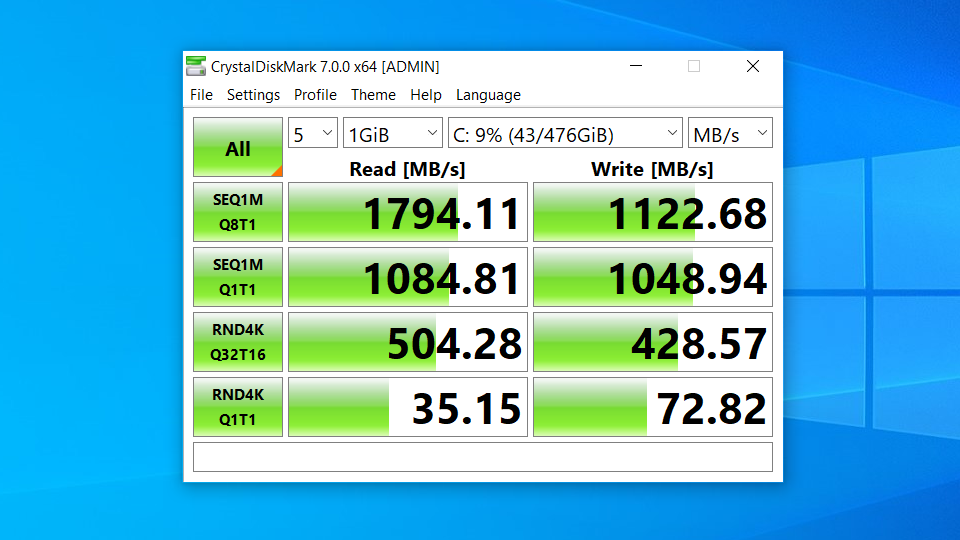The width and height of the screenshot is (960, 540).
Task: Open the Settings menu
Action: click(x=253, y=95)
